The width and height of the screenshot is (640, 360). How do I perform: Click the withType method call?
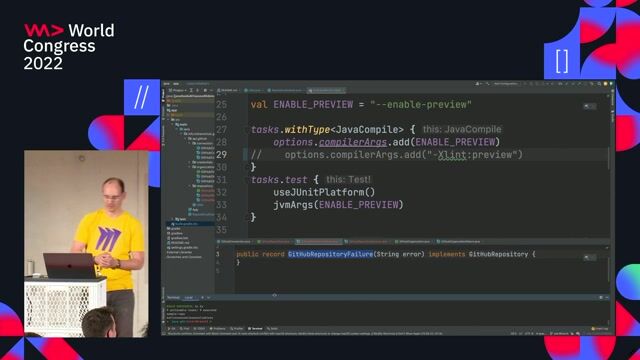click(x=307, y=130)
